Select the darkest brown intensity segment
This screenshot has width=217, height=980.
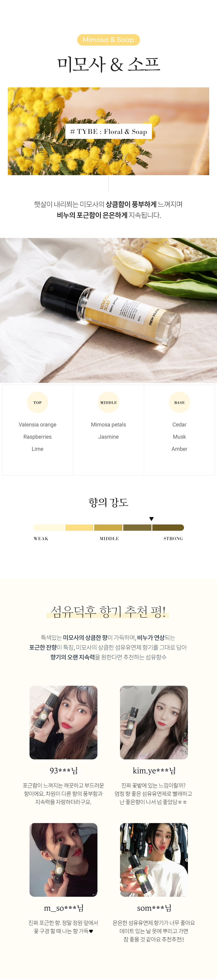(168, 528)
